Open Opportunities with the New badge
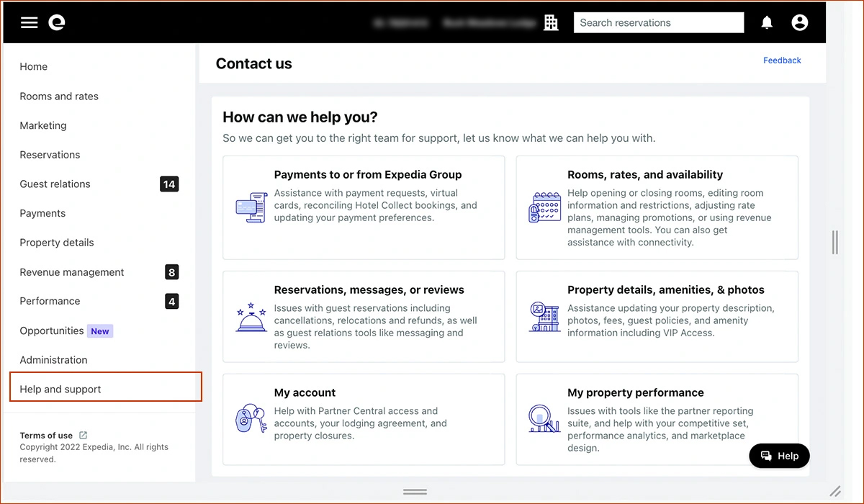Image resolution: width=864 pixels, height=504 pixels. pos(99,331)
